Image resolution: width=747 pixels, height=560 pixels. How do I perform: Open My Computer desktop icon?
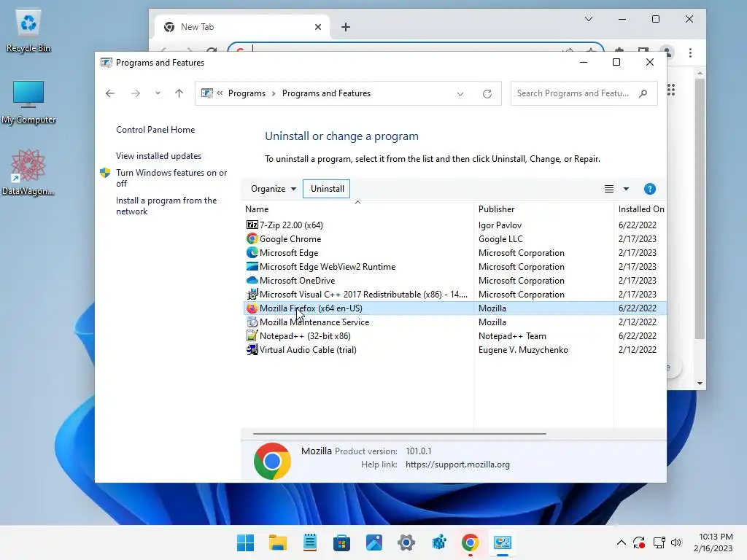[28, 102]
